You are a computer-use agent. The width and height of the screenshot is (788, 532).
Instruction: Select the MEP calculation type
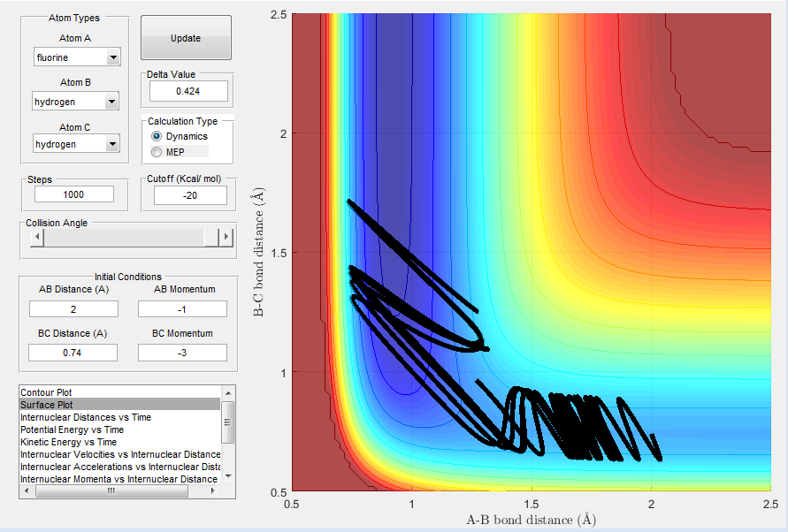[157, 152]
